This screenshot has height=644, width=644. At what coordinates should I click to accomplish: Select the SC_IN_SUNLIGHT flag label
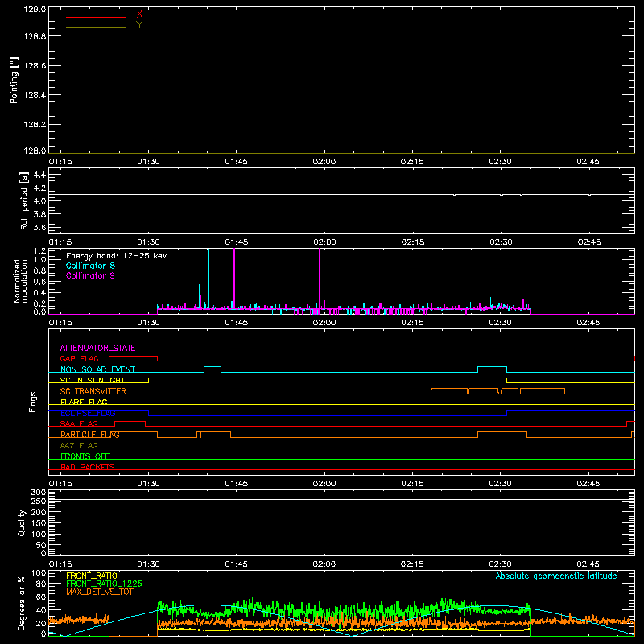93,380
